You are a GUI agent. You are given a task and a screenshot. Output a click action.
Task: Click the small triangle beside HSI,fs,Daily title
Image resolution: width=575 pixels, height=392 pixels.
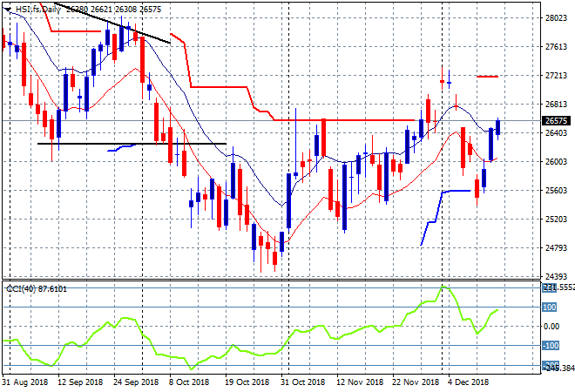8,10
